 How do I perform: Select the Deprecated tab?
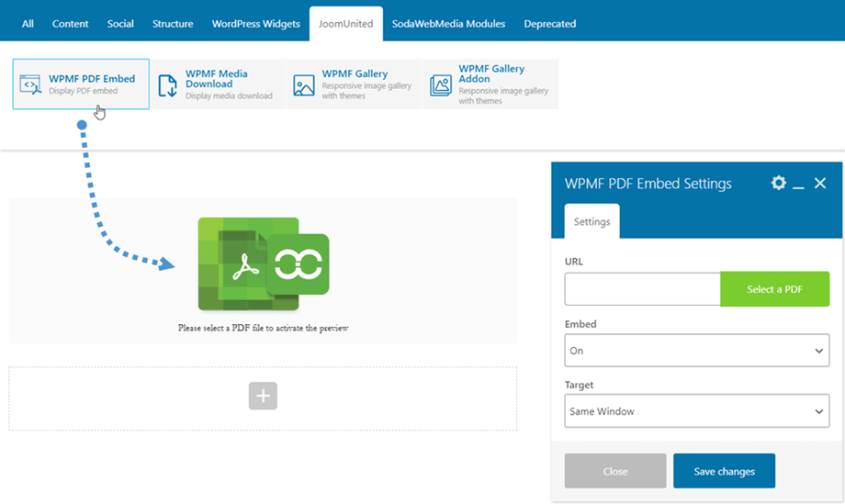tap(549, 24)
